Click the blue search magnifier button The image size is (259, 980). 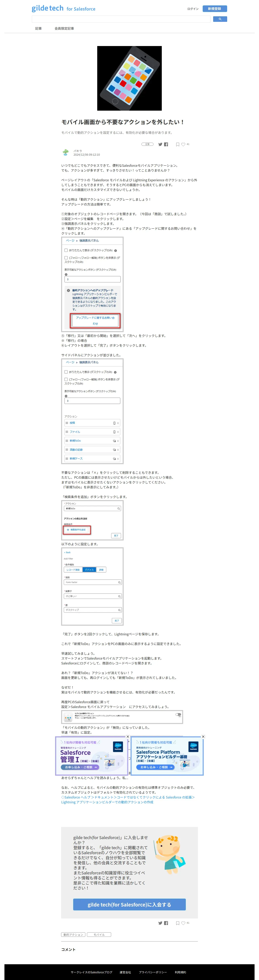220,19
